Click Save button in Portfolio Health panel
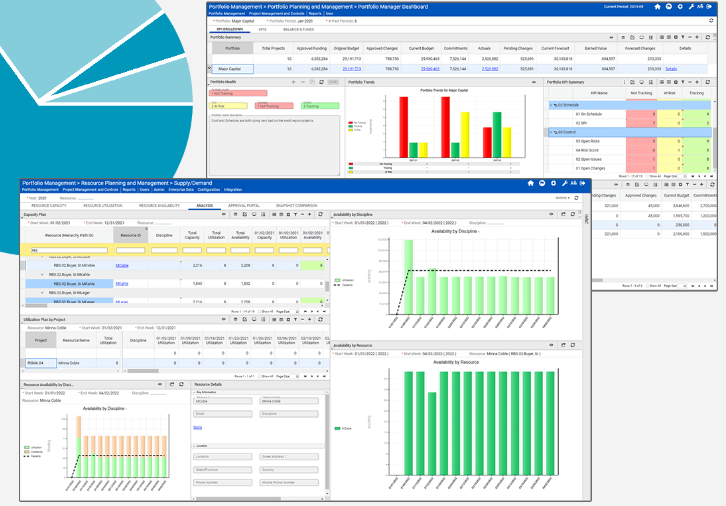The image size is (726, 506). 333,82
